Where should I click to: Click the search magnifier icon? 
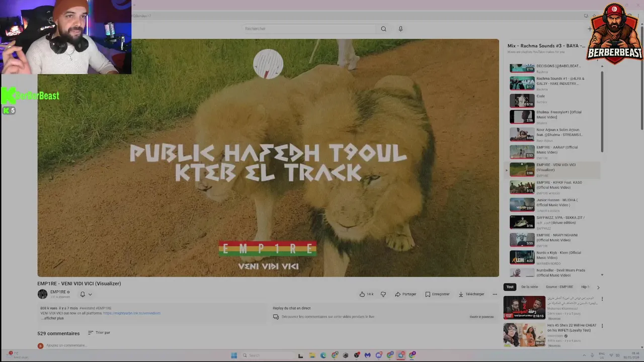click(x=383, y=29)
